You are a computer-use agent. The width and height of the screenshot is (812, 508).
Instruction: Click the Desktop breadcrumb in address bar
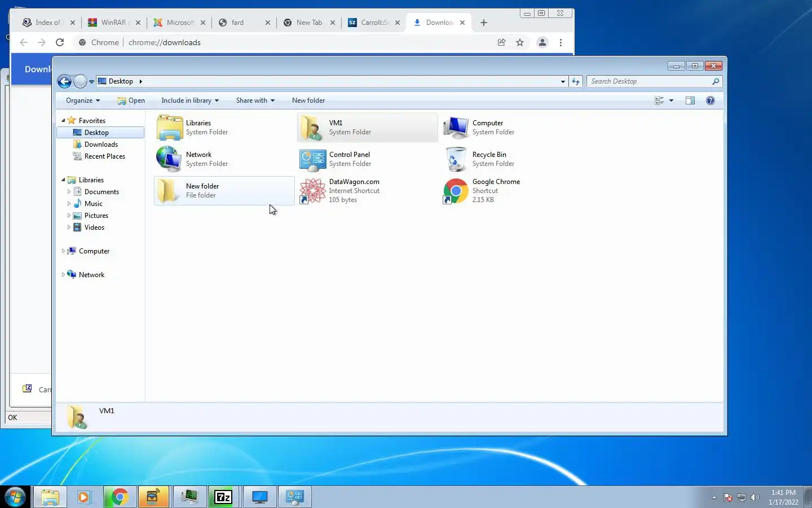[121, 81]
